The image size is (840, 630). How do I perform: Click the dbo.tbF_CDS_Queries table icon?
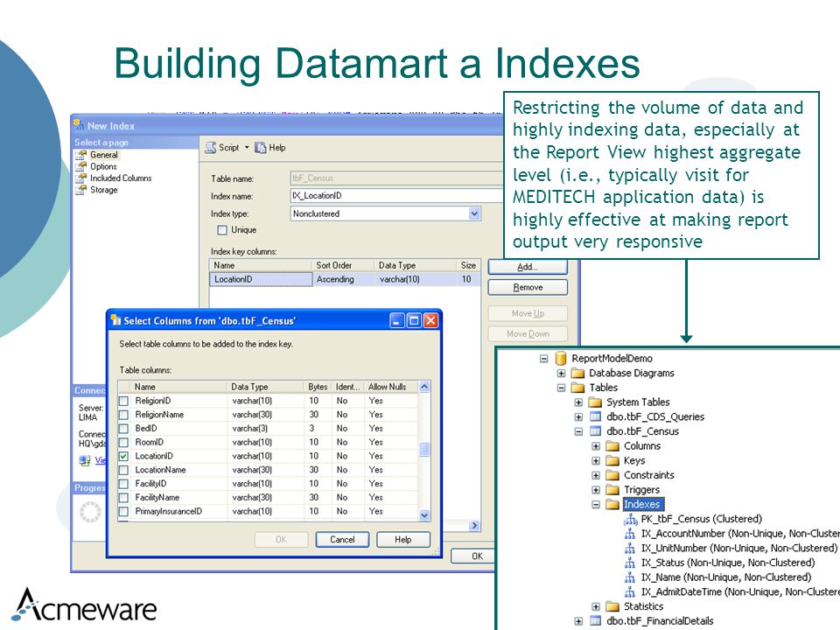[595, 416]
